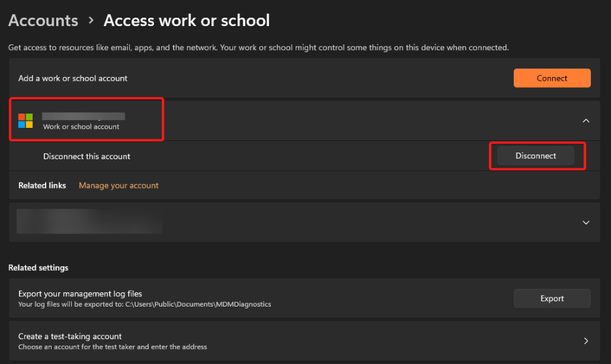Expand the second blurred account entry
Viewport: 611px width, 364px height.
[586, 222]
